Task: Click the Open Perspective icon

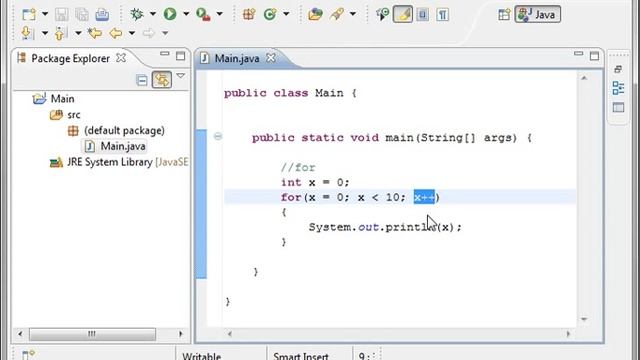Action: [504, 15]
